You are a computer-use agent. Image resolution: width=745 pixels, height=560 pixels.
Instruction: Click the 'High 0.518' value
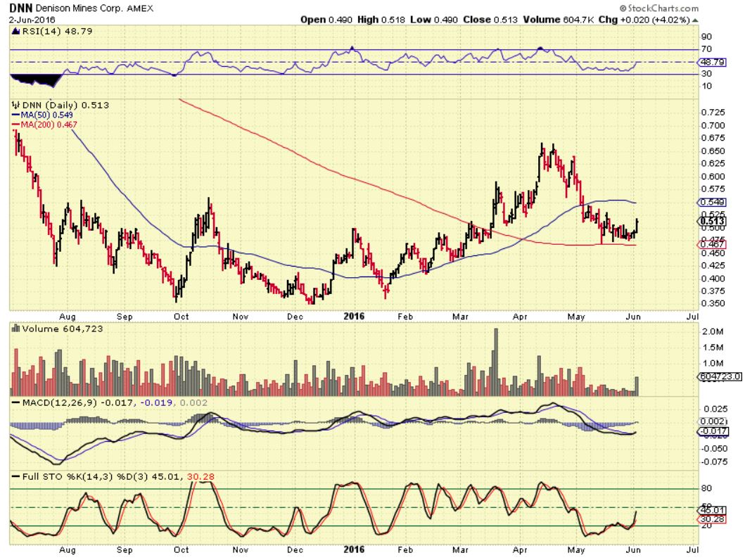381,20
